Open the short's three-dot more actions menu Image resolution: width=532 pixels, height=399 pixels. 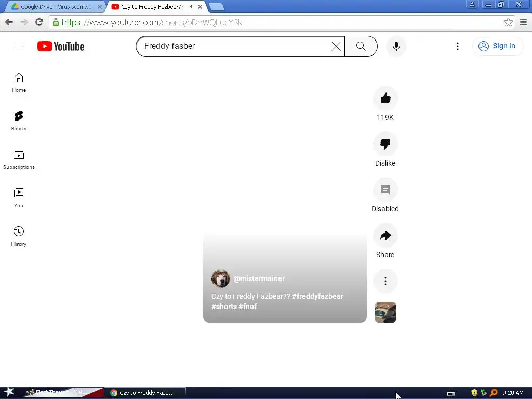(385, 281)
